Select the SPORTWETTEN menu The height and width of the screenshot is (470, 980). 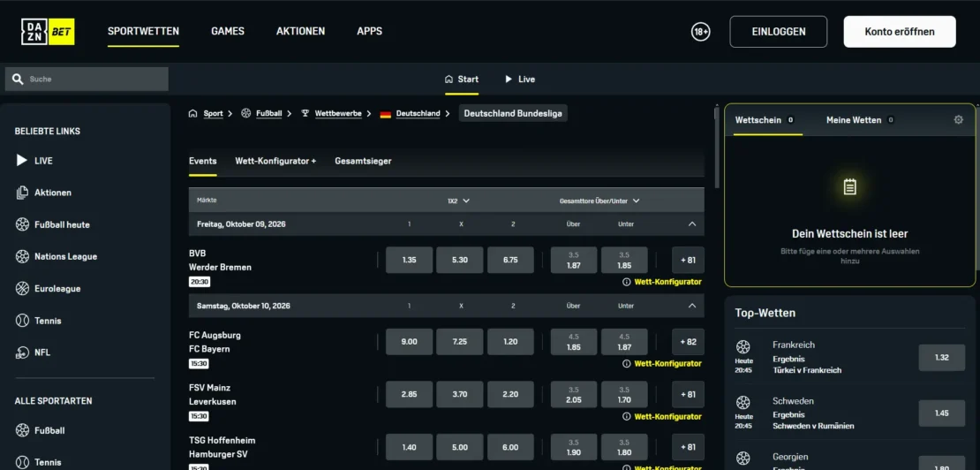tap(143, 31)
